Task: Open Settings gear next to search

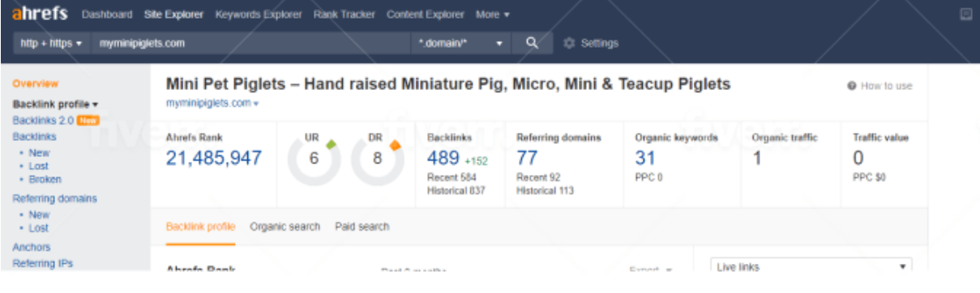Action: 569,43
